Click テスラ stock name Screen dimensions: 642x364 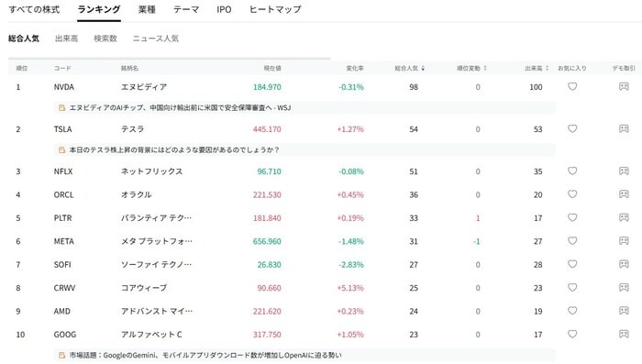click(132, 129)
